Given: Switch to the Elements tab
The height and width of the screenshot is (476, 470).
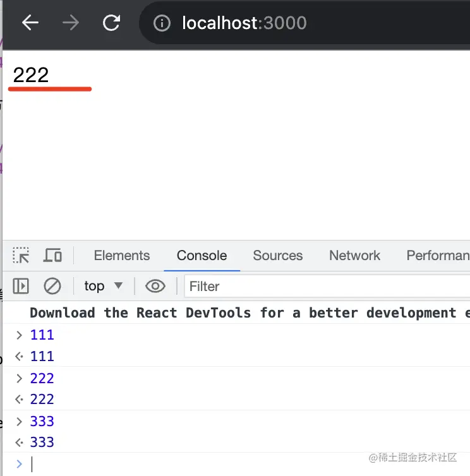Looking at the screenshot, I should pos(122,255).
